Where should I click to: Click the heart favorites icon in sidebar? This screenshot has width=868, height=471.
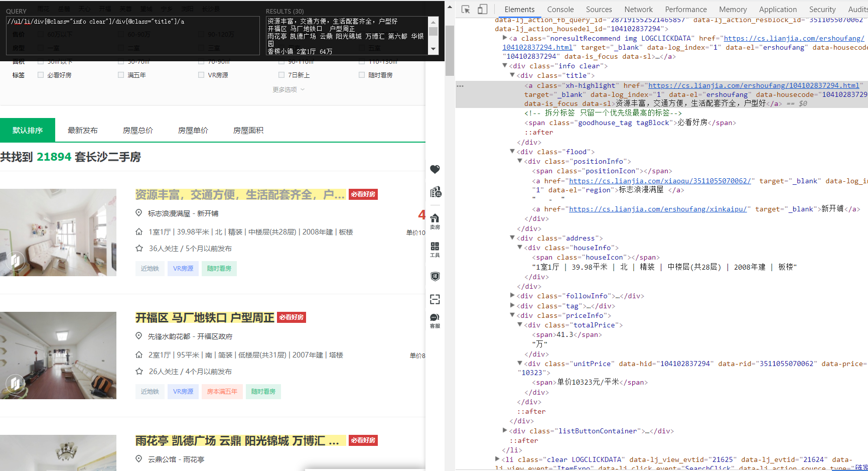pyautogui.click(x=435, y=169)
